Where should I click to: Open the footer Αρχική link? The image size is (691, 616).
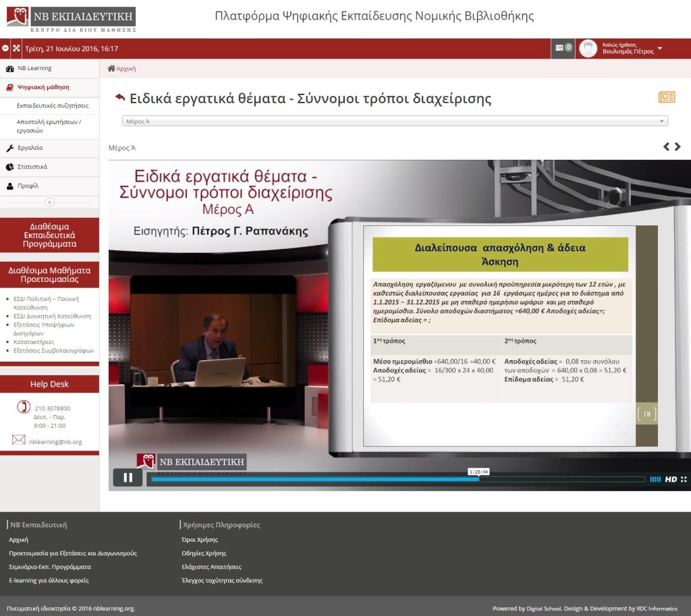18,539
